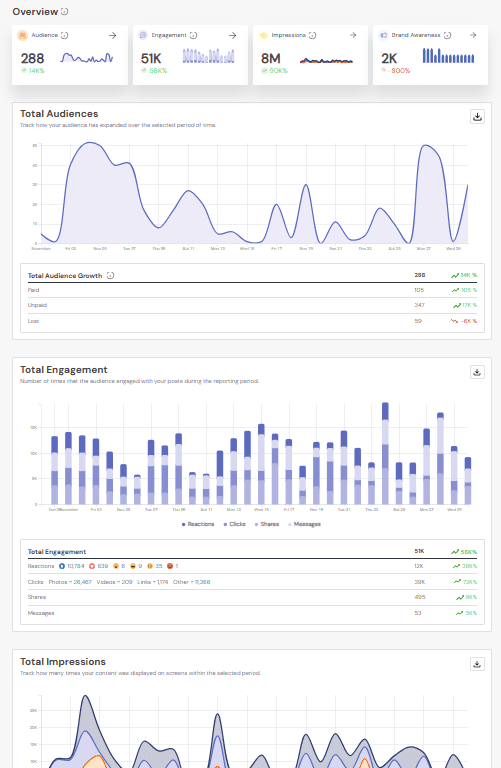Click the Lost row label
Image resolution: width=501 pixels, height=768 pixels.
tap(33, 321)
